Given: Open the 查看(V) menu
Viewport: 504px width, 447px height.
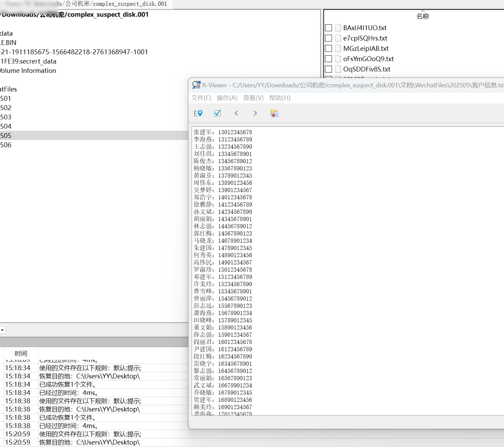Looking at the screenshot, I should 253,98.
